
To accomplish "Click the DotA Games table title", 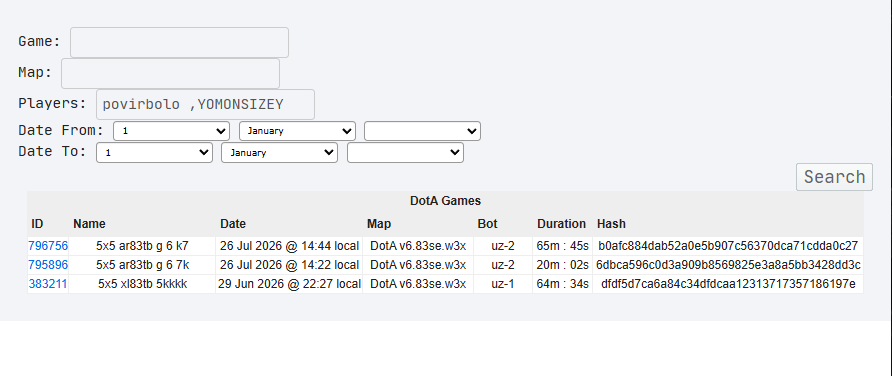I will (445, 201).
